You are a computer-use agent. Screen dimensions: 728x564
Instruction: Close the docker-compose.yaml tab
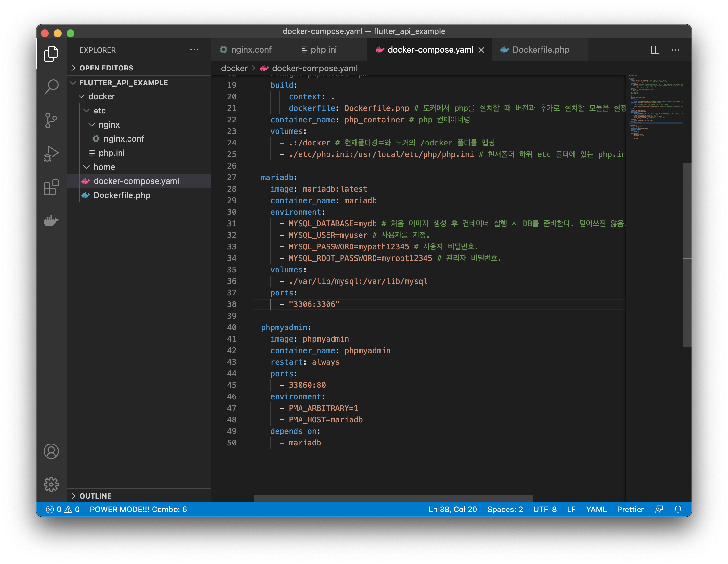point(481,50)
